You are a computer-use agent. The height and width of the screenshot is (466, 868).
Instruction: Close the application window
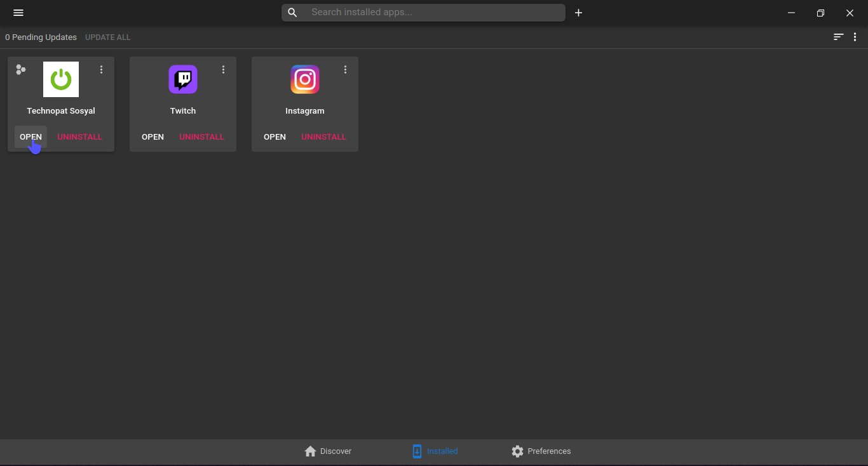850,13
